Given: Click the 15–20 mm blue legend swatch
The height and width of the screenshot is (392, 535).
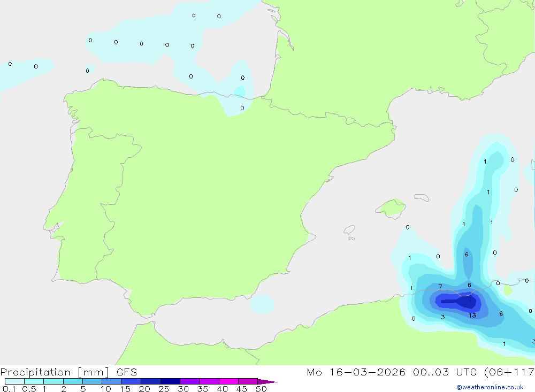Looking at the screenshot, I should pyautogui.click(x=132, y=381).
